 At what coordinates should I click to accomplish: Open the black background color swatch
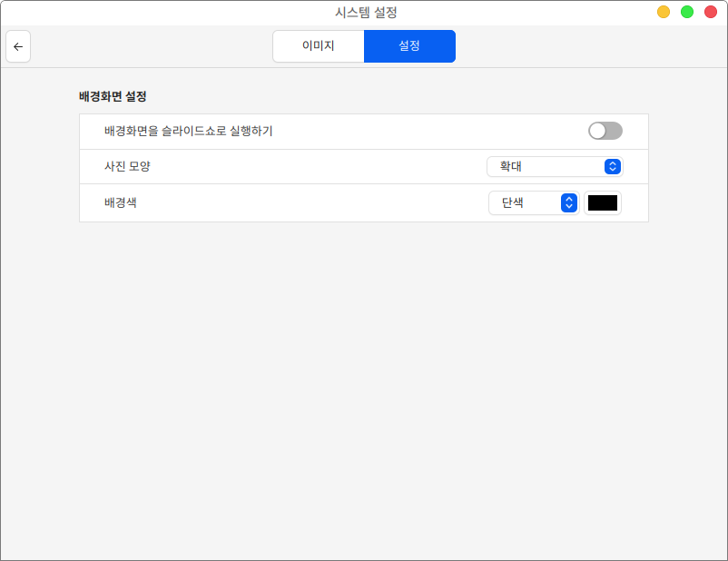(x=603, y=202)
